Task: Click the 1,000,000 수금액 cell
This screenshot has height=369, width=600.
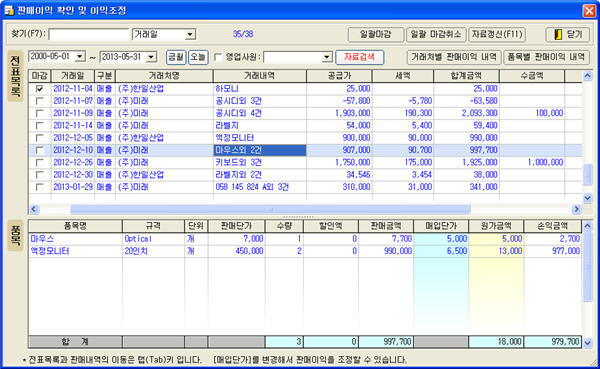Action: 532,162
